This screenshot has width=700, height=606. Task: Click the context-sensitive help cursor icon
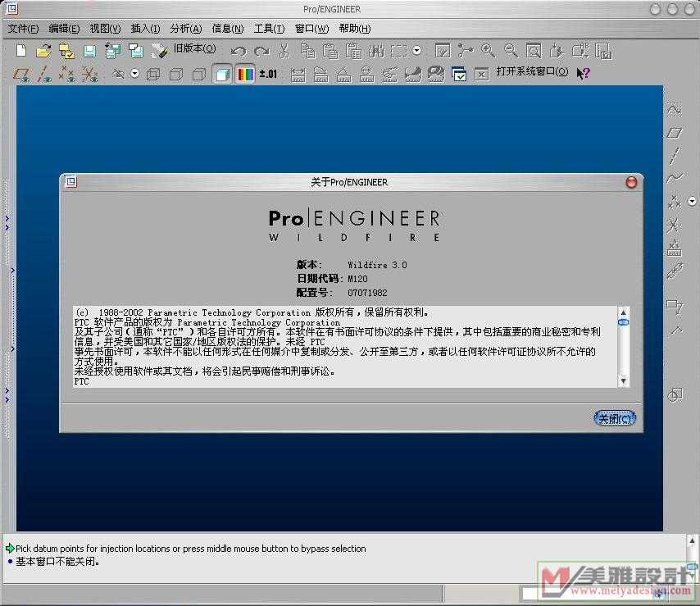point(583,73)
